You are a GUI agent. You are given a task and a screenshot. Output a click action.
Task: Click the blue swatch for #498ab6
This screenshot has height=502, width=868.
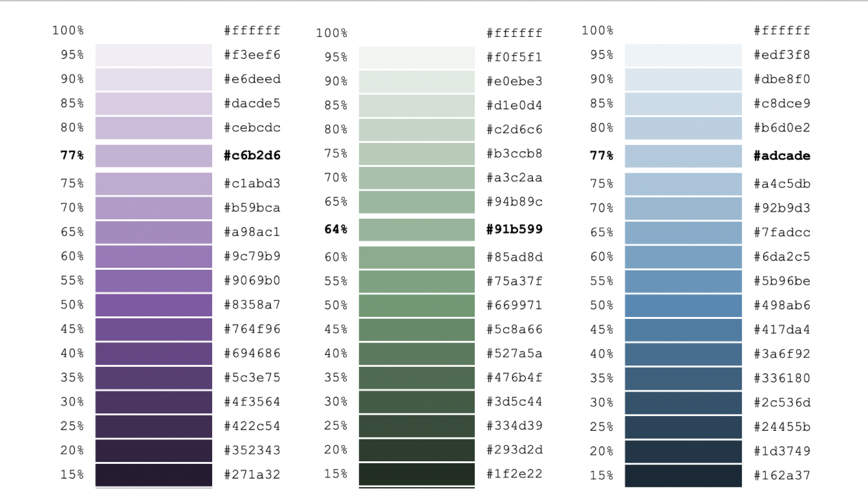(x=683, y=305)
